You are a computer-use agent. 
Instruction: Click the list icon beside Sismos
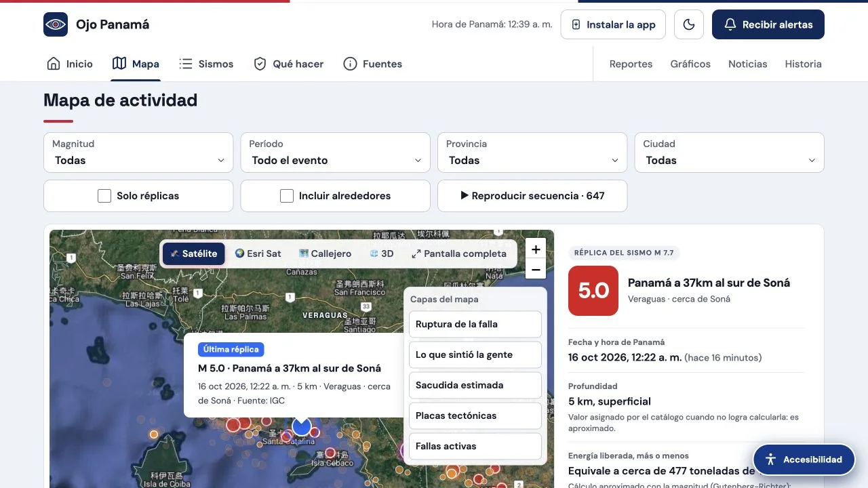tap(186, 64)
